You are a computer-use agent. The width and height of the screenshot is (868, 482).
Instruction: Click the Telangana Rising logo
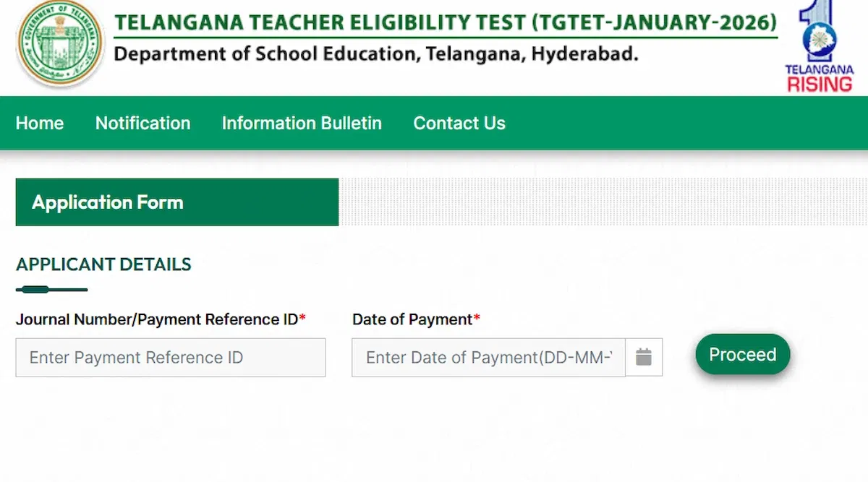[819, 48]
